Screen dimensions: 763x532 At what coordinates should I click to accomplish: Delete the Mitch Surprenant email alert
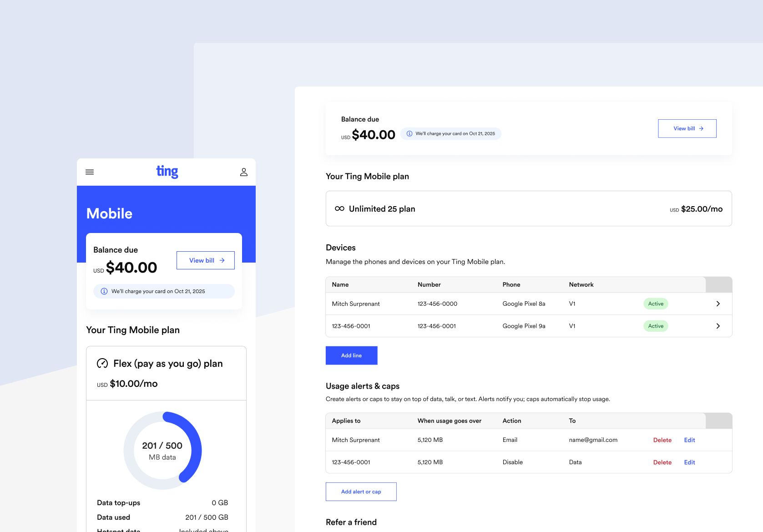coord(662,440)
